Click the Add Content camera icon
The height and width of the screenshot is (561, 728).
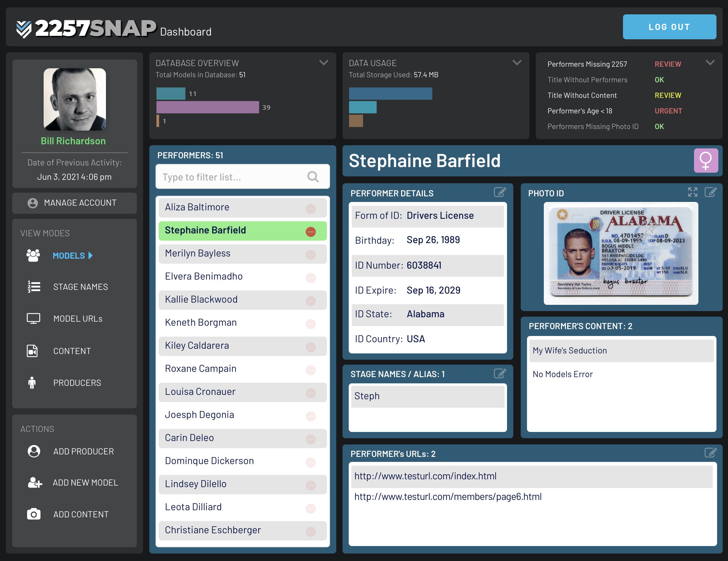tap(34, 514)
